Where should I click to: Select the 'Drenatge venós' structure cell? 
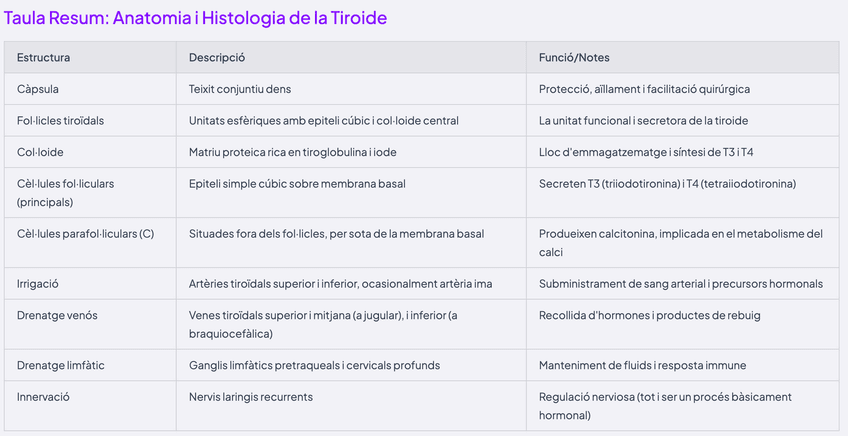57,316
